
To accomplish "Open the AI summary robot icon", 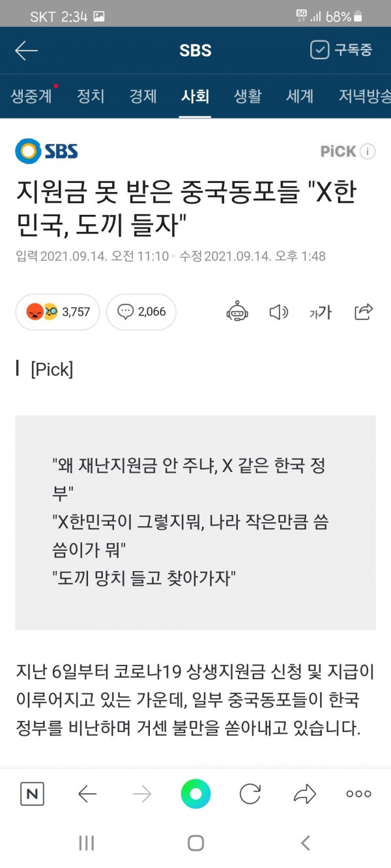I will click(x=237, y=312).
